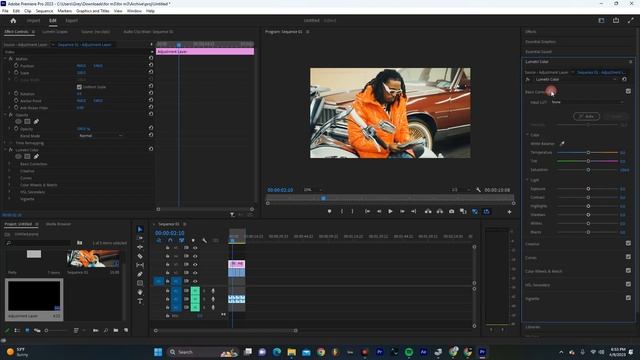
Task: Click the White Balance eyedropper
Action: [x=562, y=144]
